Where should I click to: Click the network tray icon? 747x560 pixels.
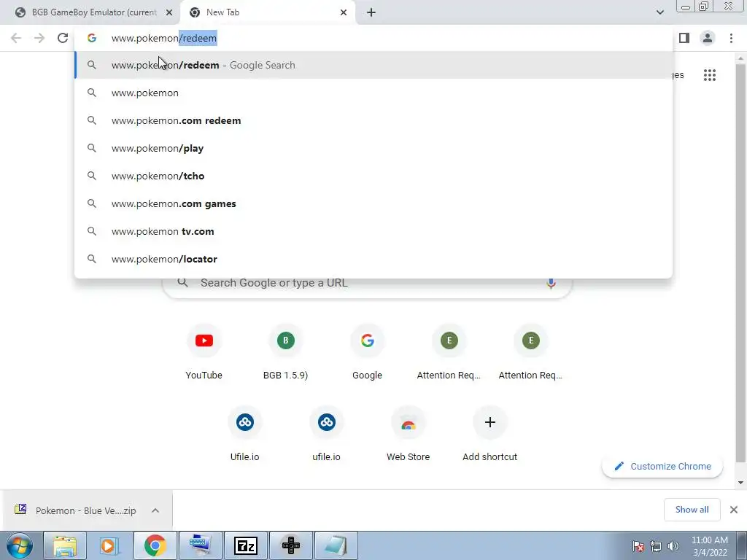pyautogui.click(x=656, y=546)
